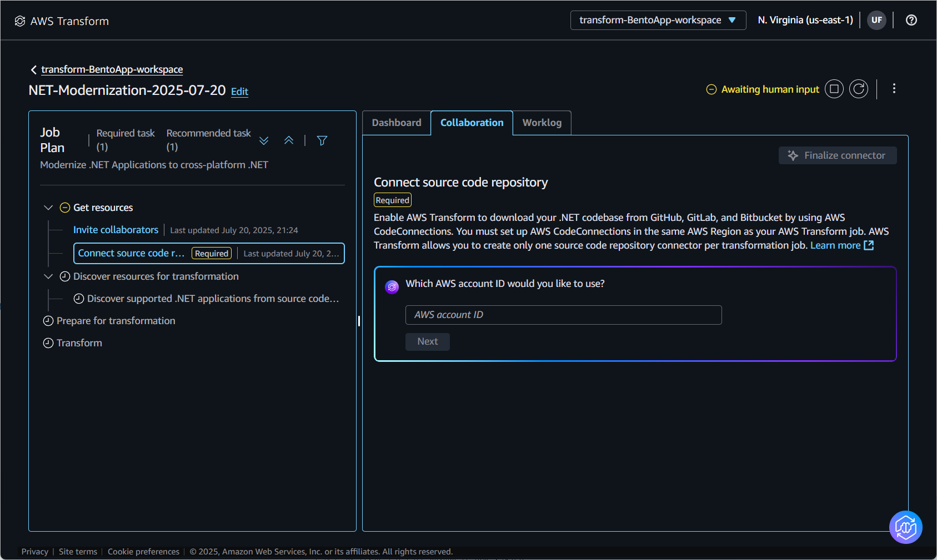Open the job plan filter icon
Viewport: 937px width, 560px height.
tap(322, 140)
